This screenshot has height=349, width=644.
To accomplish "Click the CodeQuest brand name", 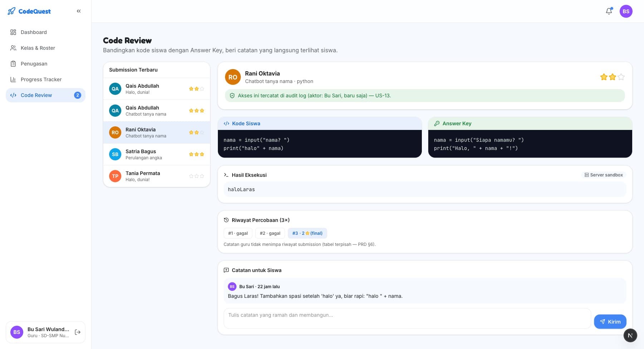I will click(35, 11).
